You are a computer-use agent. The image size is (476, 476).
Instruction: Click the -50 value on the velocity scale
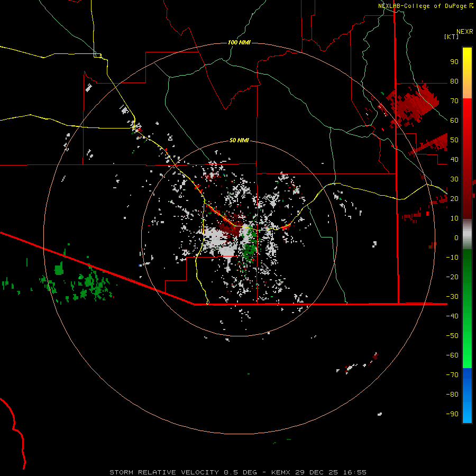click(452, 336)
